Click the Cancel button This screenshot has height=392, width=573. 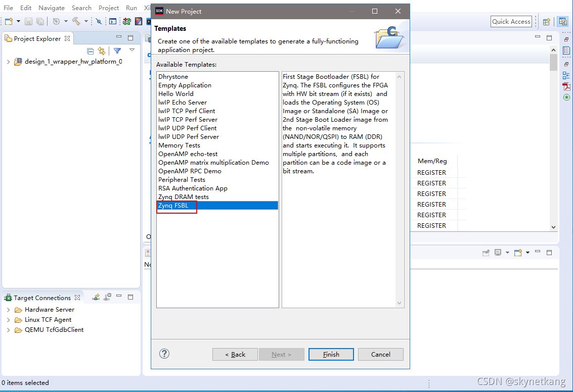381,355
